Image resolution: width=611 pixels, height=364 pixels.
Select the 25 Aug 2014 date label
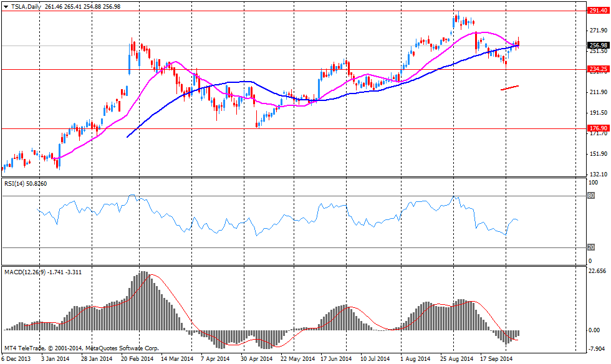coord(457,358)
